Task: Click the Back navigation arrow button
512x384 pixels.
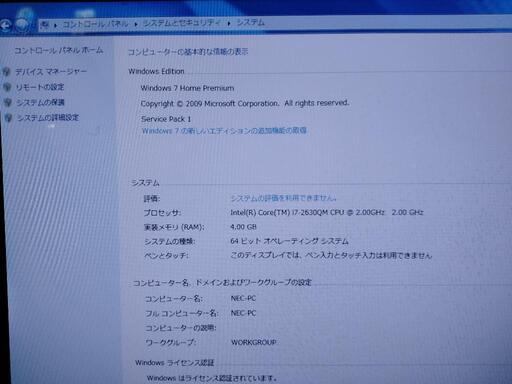Action: click(x=5, y=25)
